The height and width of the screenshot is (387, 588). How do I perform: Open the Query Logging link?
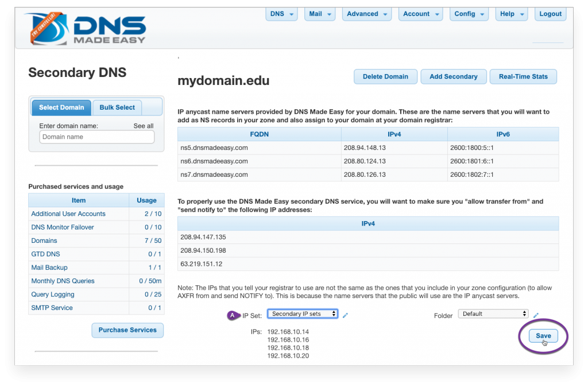(x=53, y=295)
